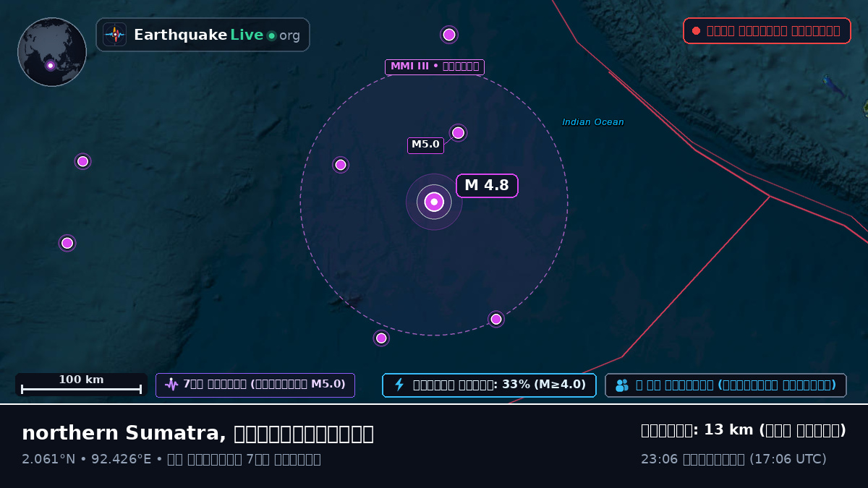The width and height of the screenshot is (868, 488).
Task: Select the earthquake marker above the MMI III label
Action: click(x=449, y=35)
